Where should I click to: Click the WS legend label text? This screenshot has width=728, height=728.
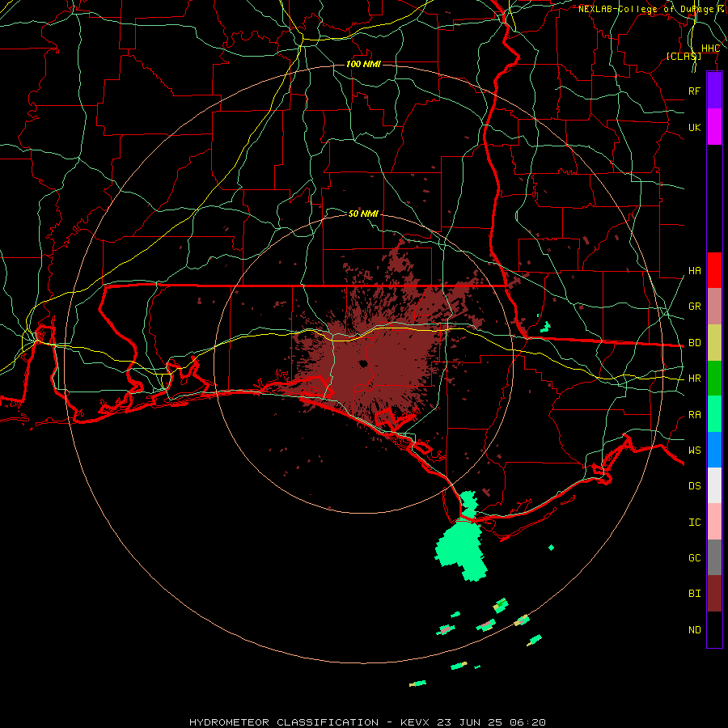695,450
